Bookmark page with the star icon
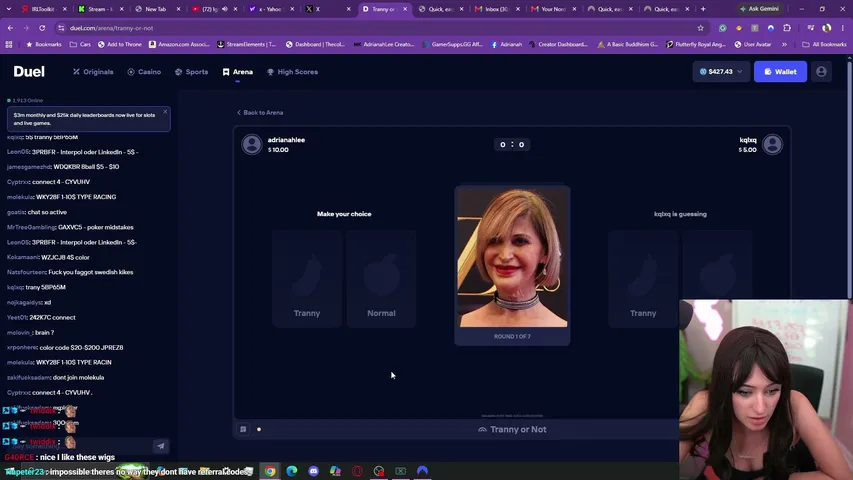 click(701, 28)
